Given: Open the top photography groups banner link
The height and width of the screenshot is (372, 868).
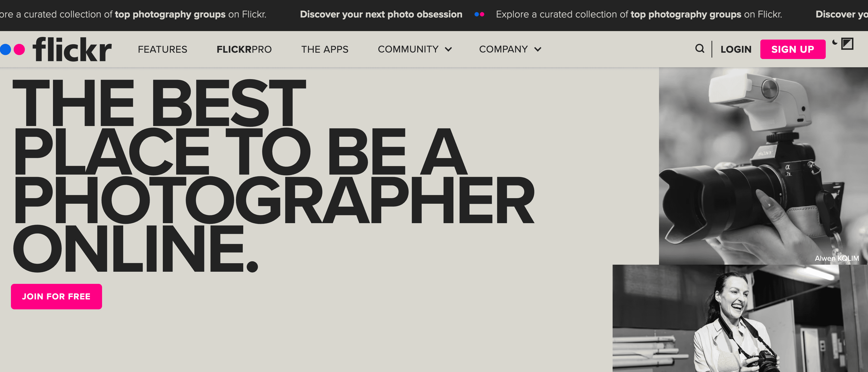Looking at the screenshot, I should pos(686,15).
